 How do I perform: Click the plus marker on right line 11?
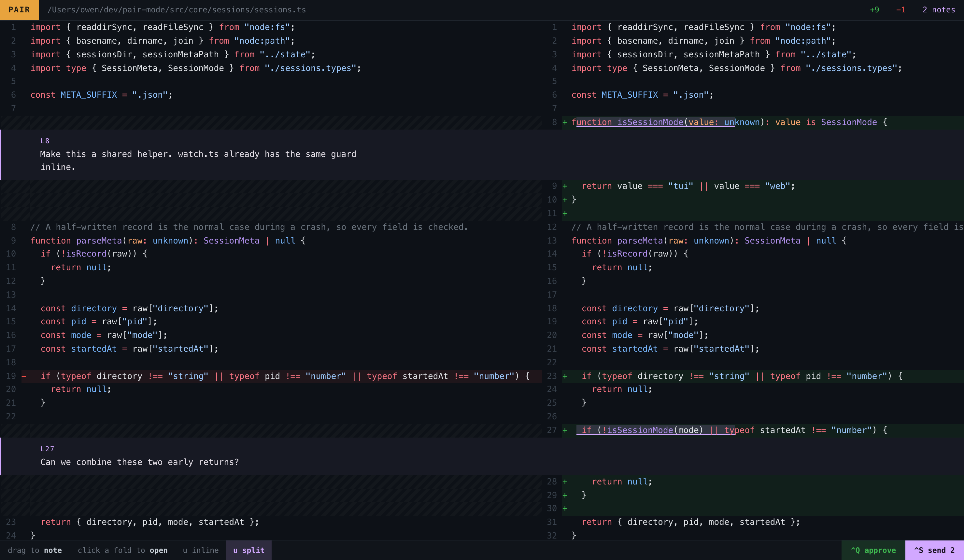(565, 214)
